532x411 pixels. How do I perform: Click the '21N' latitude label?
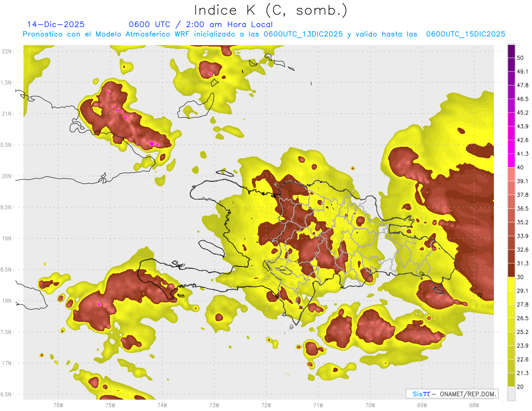[x=7, y=114]
